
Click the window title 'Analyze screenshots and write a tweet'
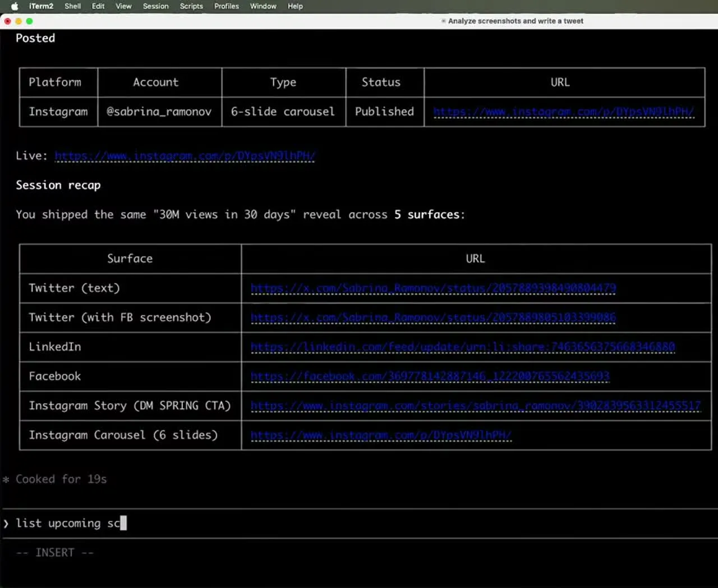pos(516,21)
